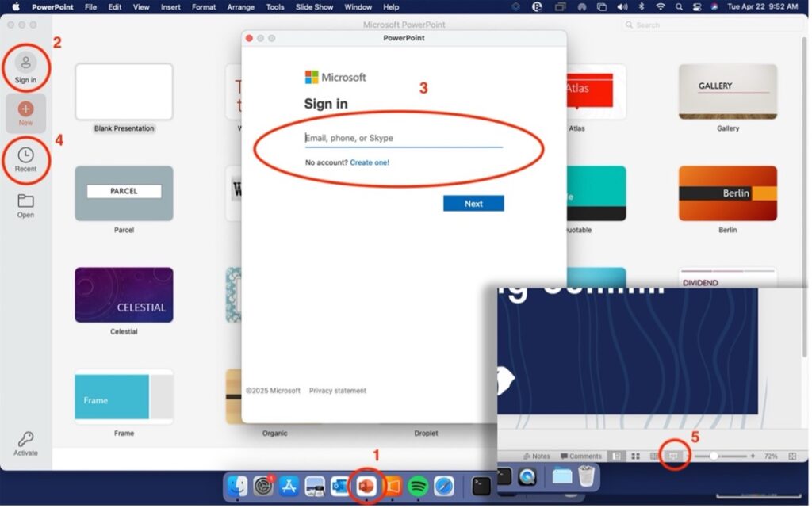The height and width of the screenshot is (508, 812).
Task: Open the Privacy statement link
Action: click(x=338, y=391)
